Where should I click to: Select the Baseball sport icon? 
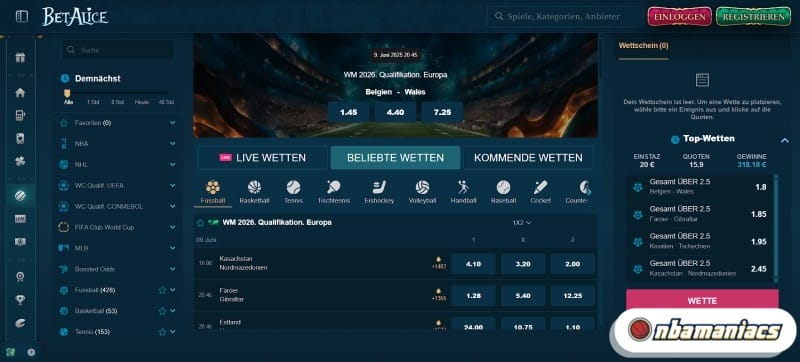click(x=503, y=192)
